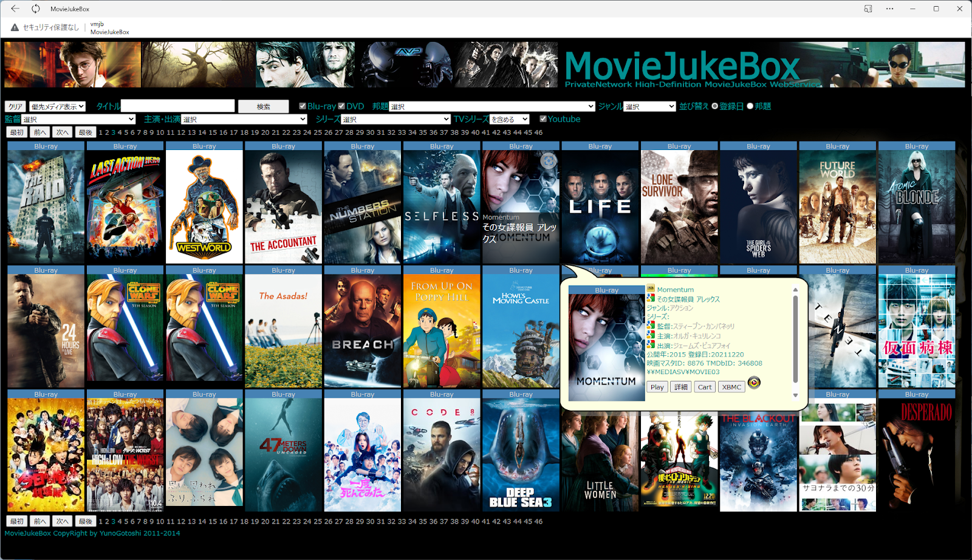
Task: Open The Raid poster thumbnail
Action: tap(46, 207)
